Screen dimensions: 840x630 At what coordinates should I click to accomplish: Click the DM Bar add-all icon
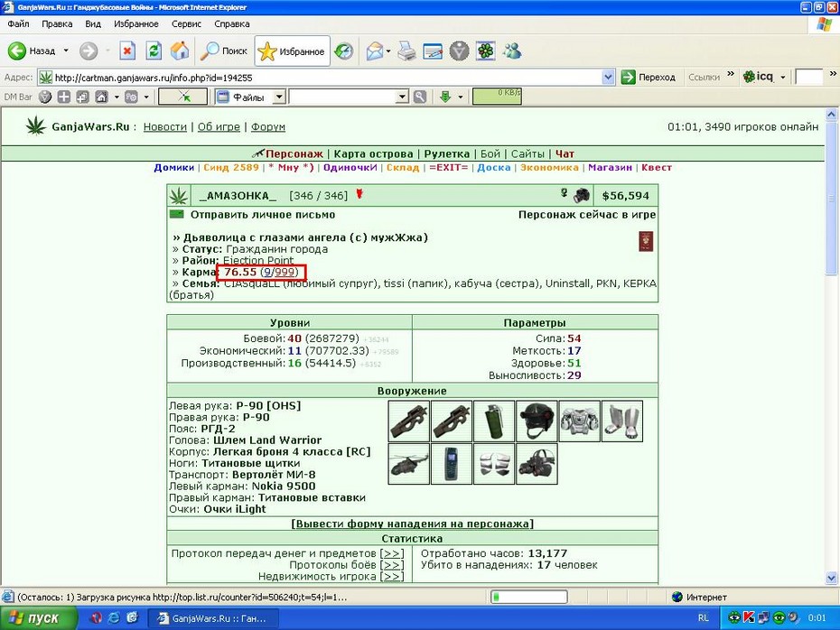82,97
